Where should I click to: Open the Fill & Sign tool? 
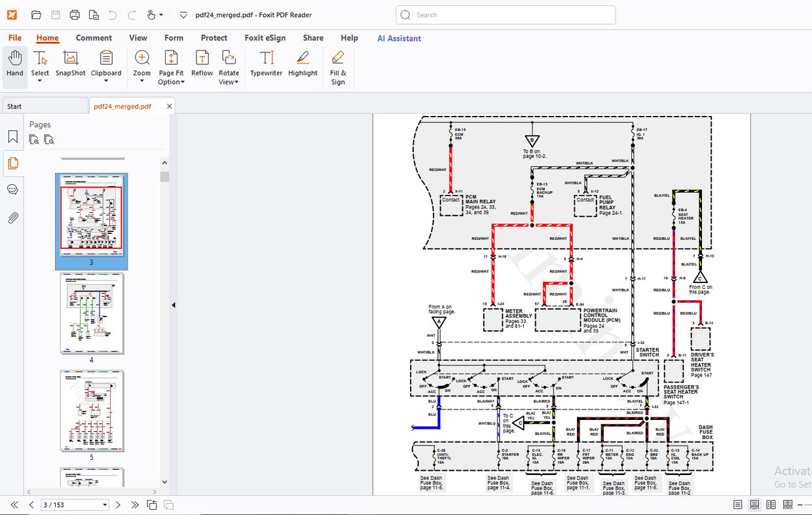(338, 67)
